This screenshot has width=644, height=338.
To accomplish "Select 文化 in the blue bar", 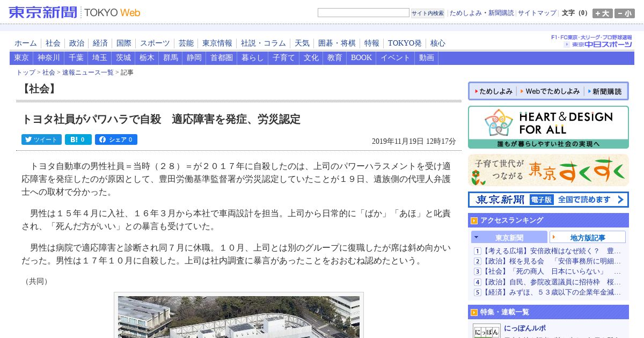I will pyautogui.click(x=311, y=58).
